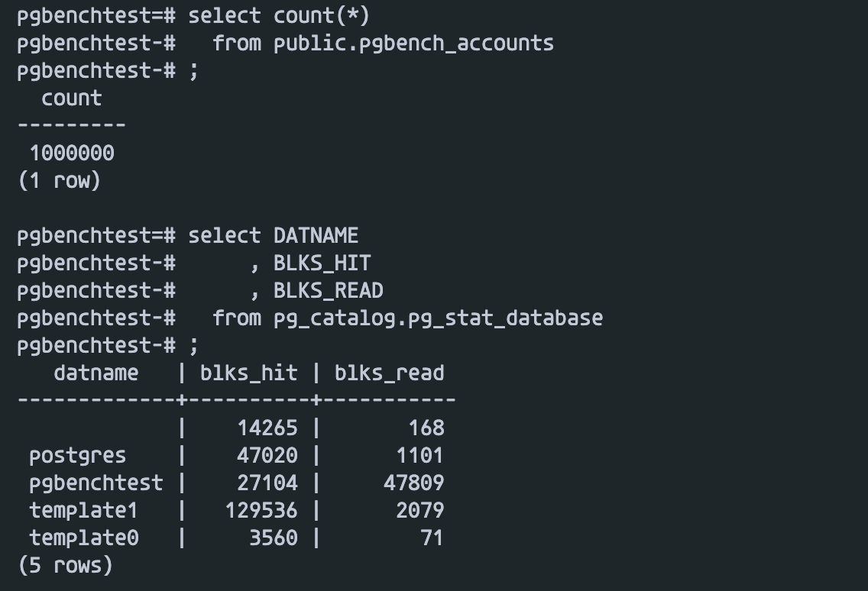Screen dimensions: 868x591
Task: Click the count result 1000000
Action: [x=72, y=153]
